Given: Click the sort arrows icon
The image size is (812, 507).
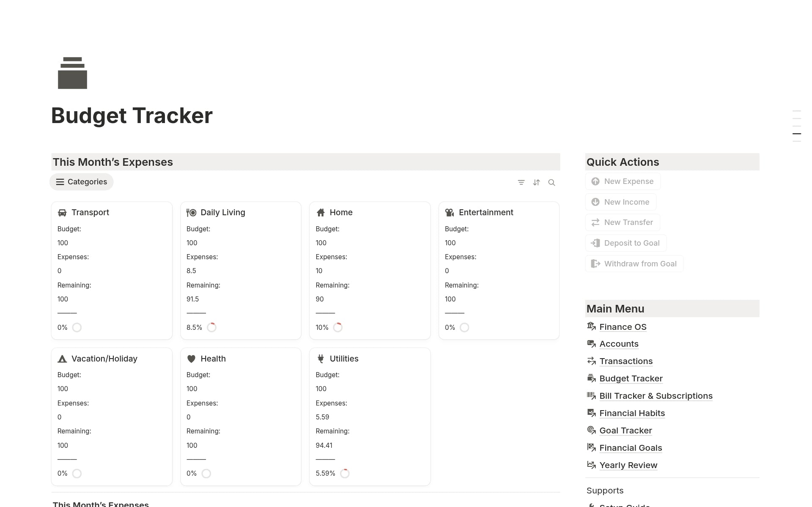Looking at the screenshot, I should pyautogui.click(x=536, y=182).
